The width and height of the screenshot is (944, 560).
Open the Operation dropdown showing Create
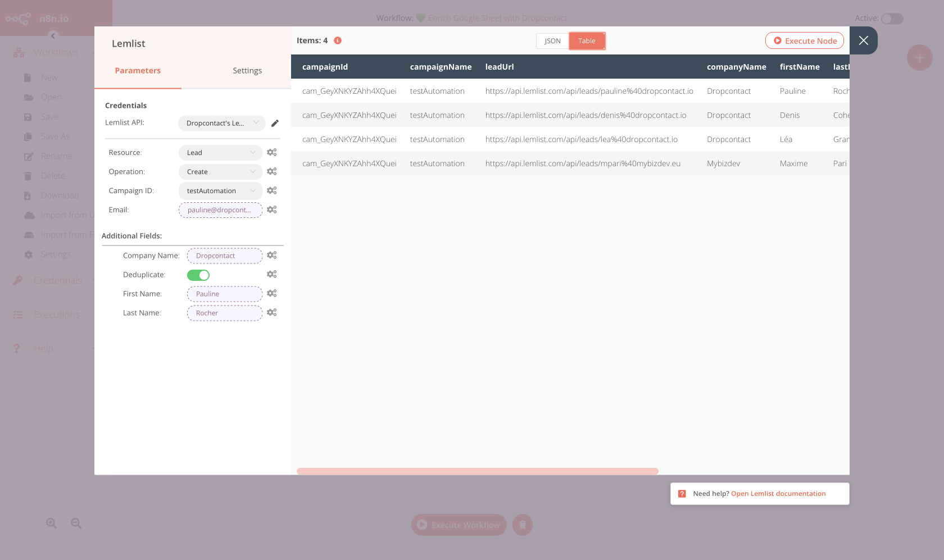(220, 171)
